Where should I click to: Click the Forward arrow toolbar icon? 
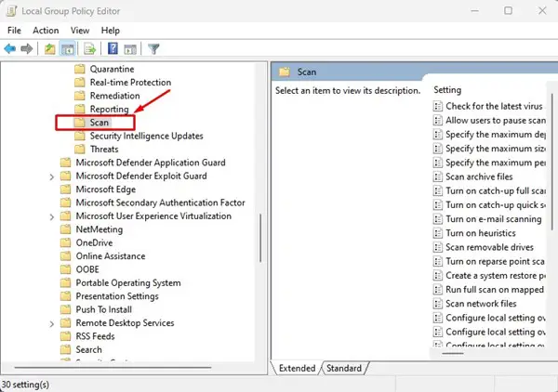point(27,48)
